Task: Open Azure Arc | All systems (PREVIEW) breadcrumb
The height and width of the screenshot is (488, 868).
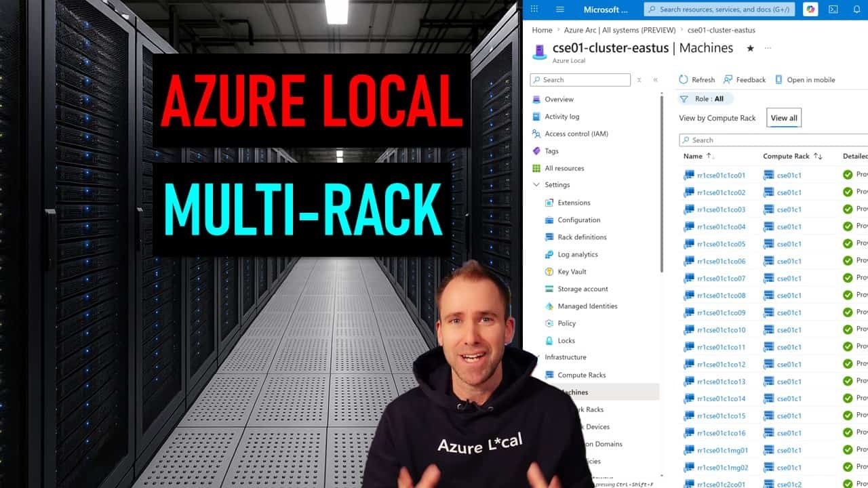Action: pos(620,30)
